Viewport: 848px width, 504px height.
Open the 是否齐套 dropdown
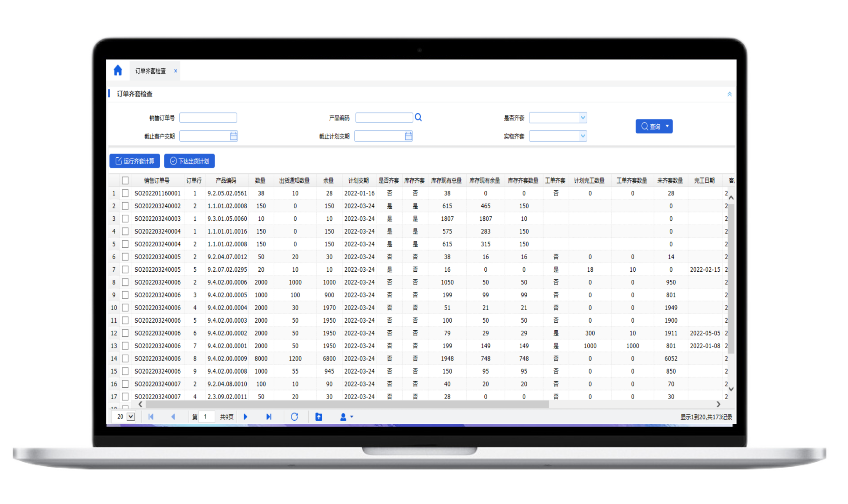[583, 118]
